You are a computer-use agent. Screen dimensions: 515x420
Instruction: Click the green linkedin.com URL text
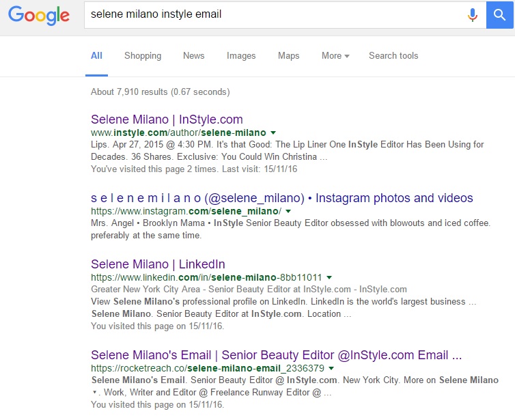206,277
